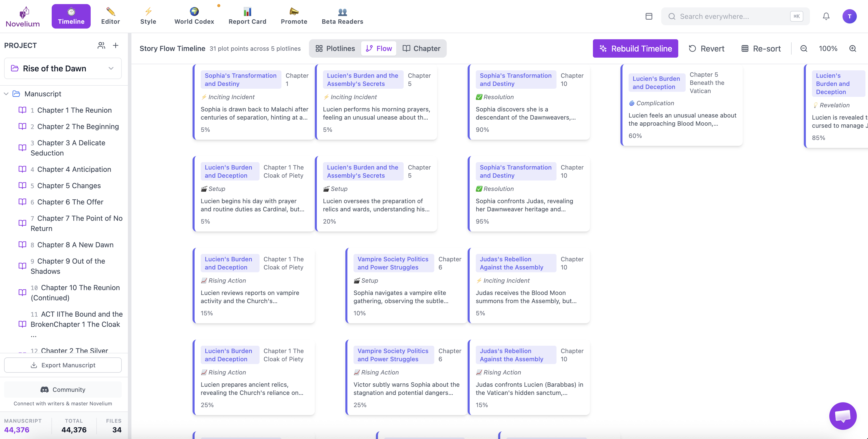This screenshot has height=439, width=868.
Task: Switch to the Timeline tab
Action: (x=71, y=16)
